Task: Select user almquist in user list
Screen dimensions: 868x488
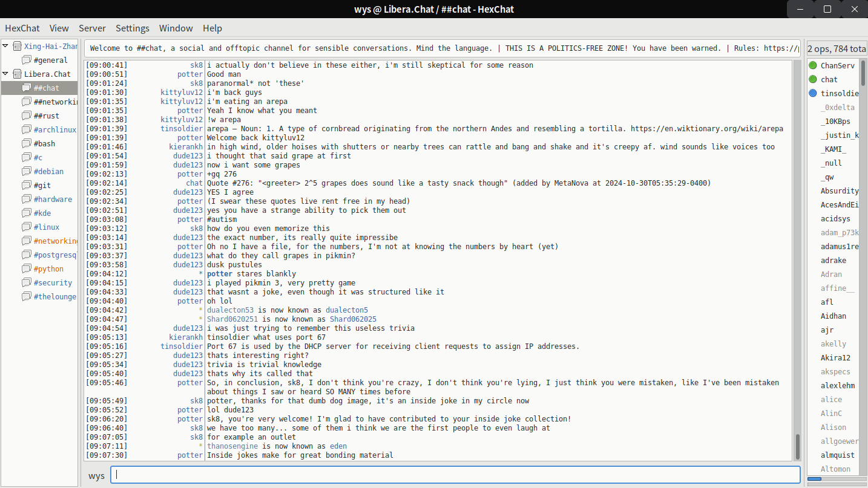Action: [838, 455]
